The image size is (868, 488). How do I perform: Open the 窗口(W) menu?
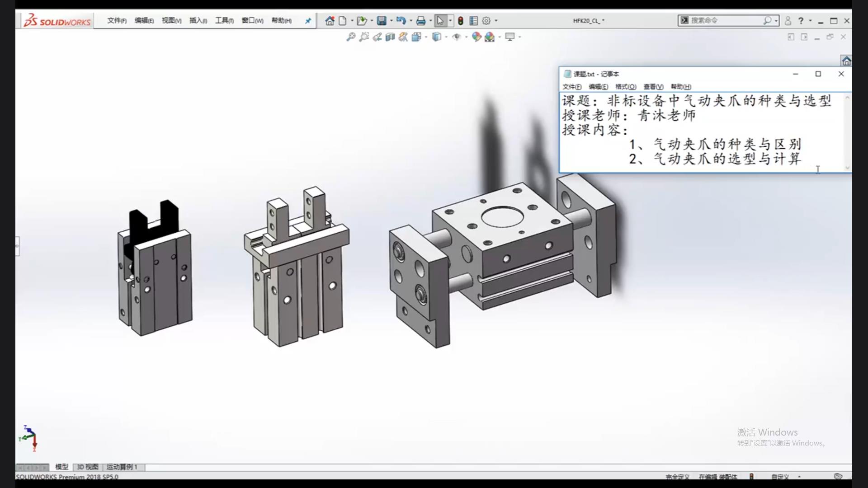252,21
